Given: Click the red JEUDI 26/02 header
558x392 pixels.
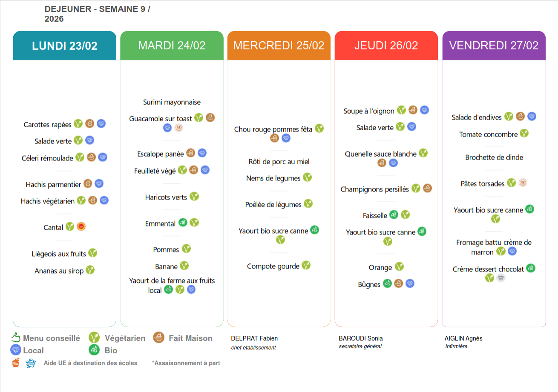Looking at the screenshot, I should point(386,46).
